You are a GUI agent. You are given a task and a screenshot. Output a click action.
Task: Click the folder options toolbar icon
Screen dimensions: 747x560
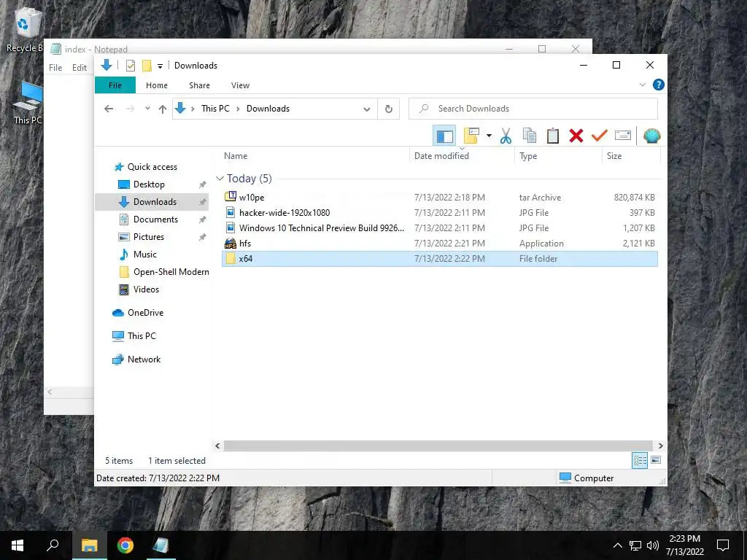tap(471, 136)
